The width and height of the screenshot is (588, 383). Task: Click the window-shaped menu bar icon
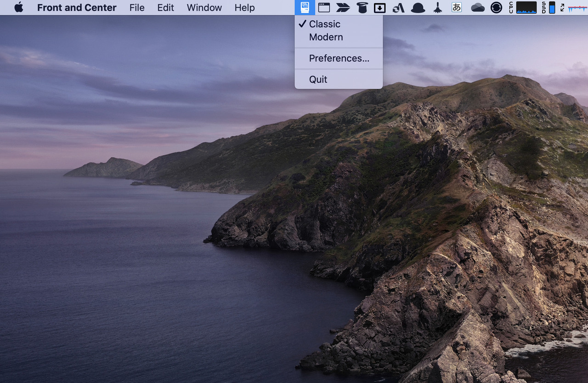pyautogui.click(x=324, y=7)
